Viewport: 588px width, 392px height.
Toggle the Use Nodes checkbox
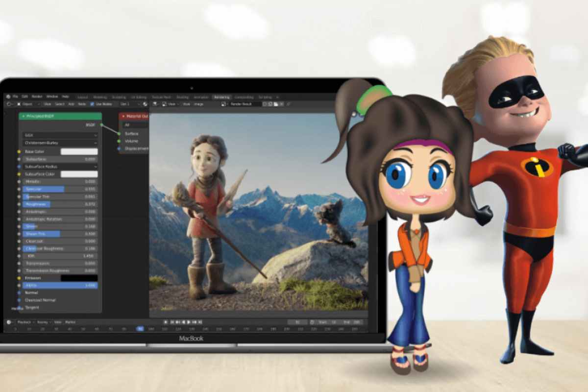92,104
